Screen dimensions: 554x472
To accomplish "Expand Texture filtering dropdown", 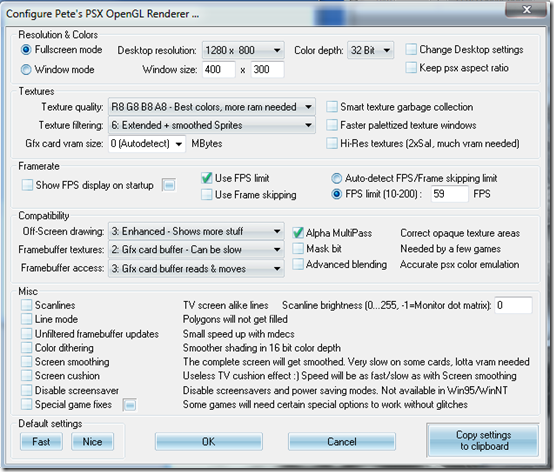I will coord(212,125).
